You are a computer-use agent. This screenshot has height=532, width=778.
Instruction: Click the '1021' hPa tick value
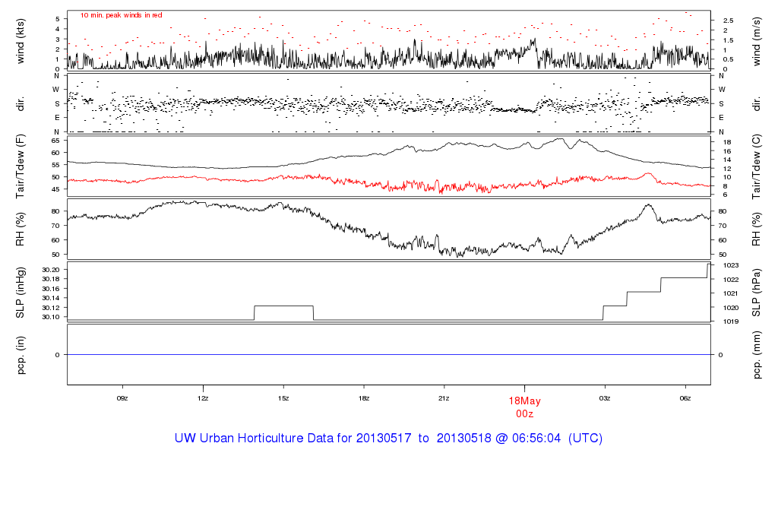coord(731,293)
